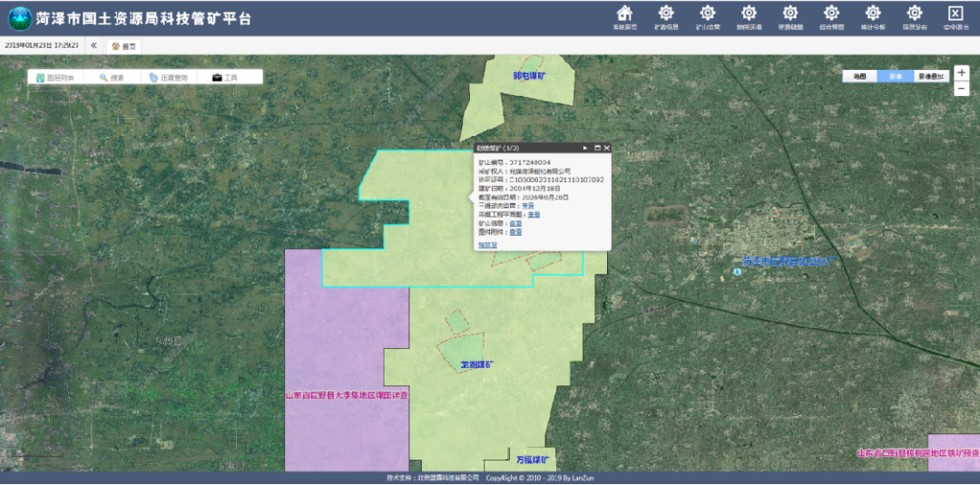Click the 万福煤矿 map label
Screen dimensions: 980x485
(x=532, y=460)
